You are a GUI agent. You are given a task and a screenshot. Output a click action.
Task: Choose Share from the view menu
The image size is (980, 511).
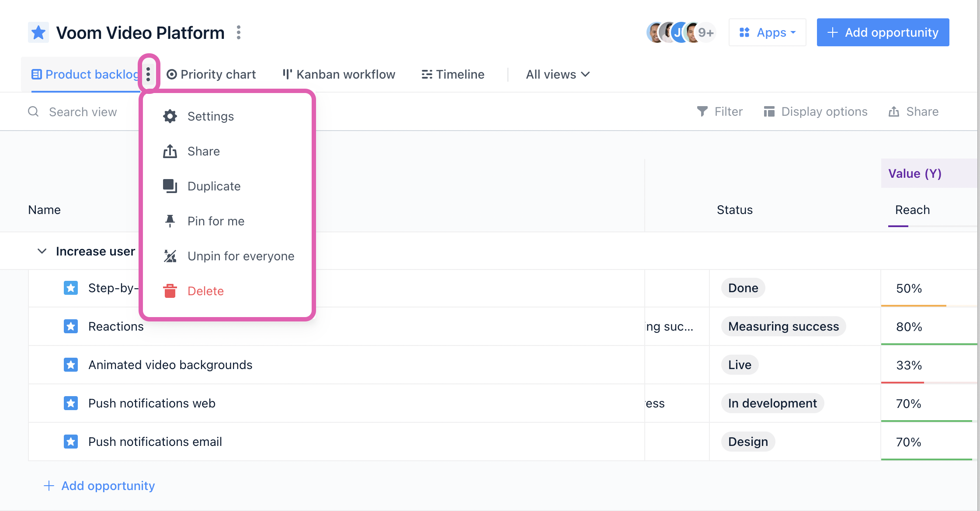click(227, 151)
